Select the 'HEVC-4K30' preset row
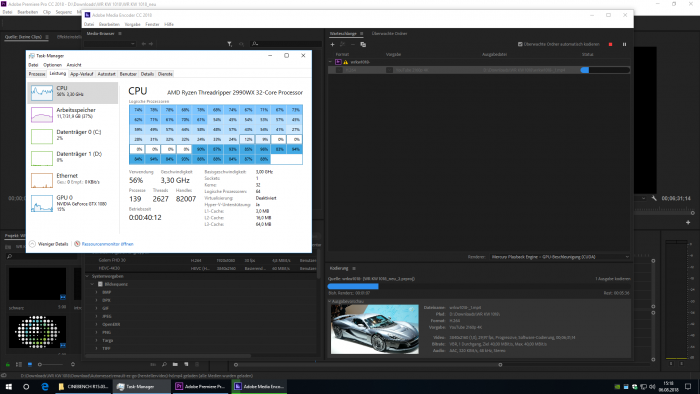The height and width of the screenshot is (394, 700). [x=201, y=269]
